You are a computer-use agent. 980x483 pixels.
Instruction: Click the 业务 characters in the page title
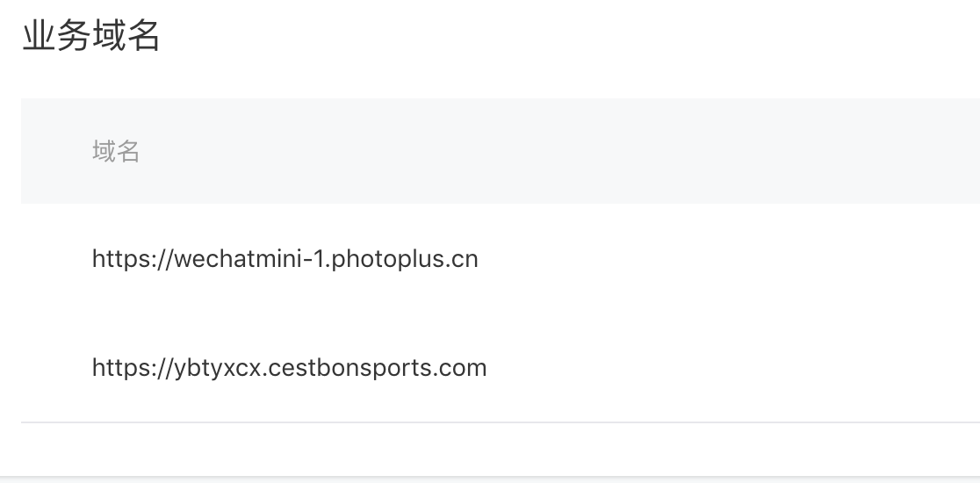point(57,36)
